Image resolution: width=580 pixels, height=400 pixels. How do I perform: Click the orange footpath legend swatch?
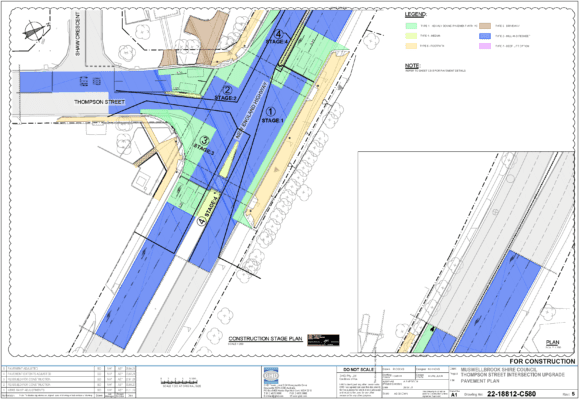pyautogui.click(x=411, y=46)
